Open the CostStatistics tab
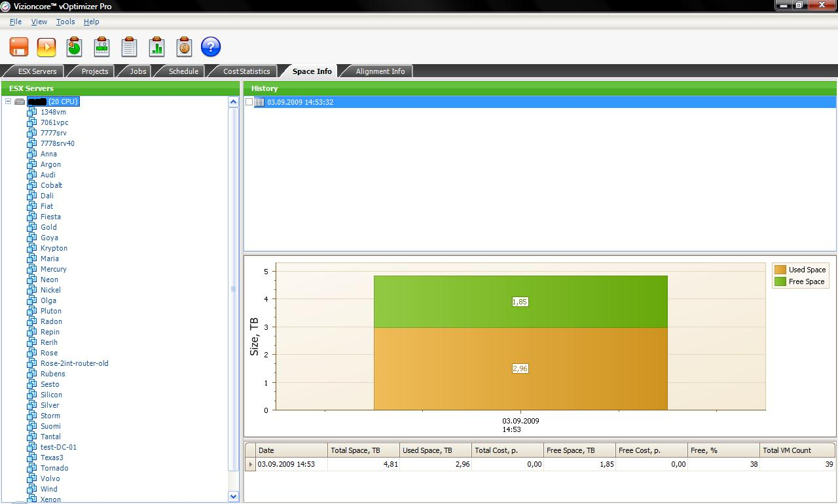 pyautogui.click(x=246, y=71)
